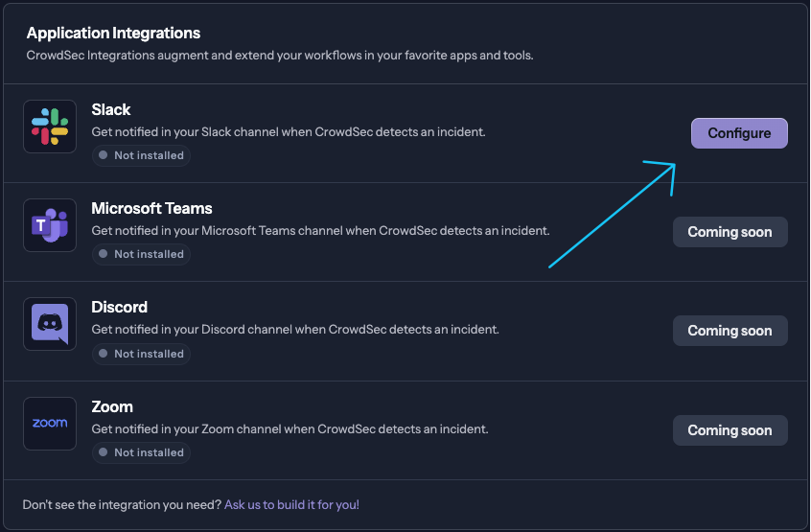
Task: Click Coming soon button for Zoom
Action: 730,430
